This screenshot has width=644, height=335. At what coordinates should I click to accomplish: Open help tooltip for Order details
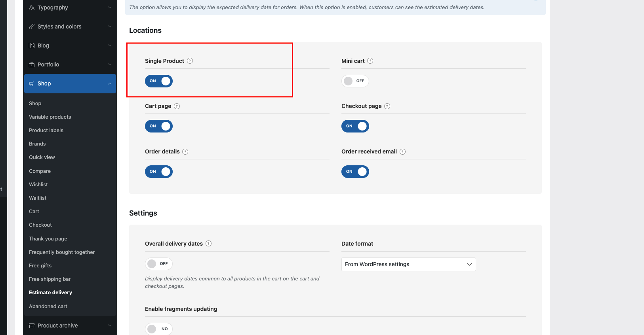point(185,151)
